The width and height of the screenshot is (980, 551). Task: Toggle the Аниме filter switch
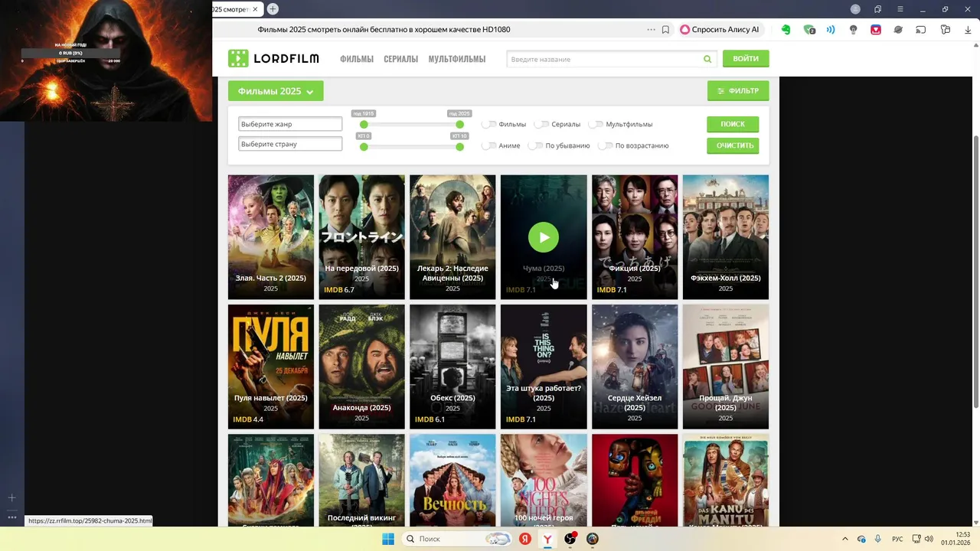488,145
